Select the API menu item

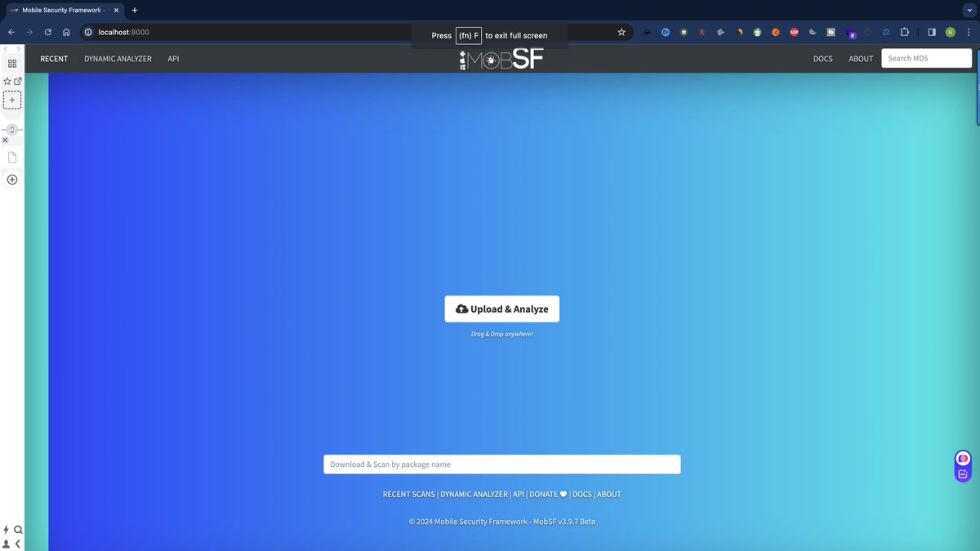(x=172, y=58)
